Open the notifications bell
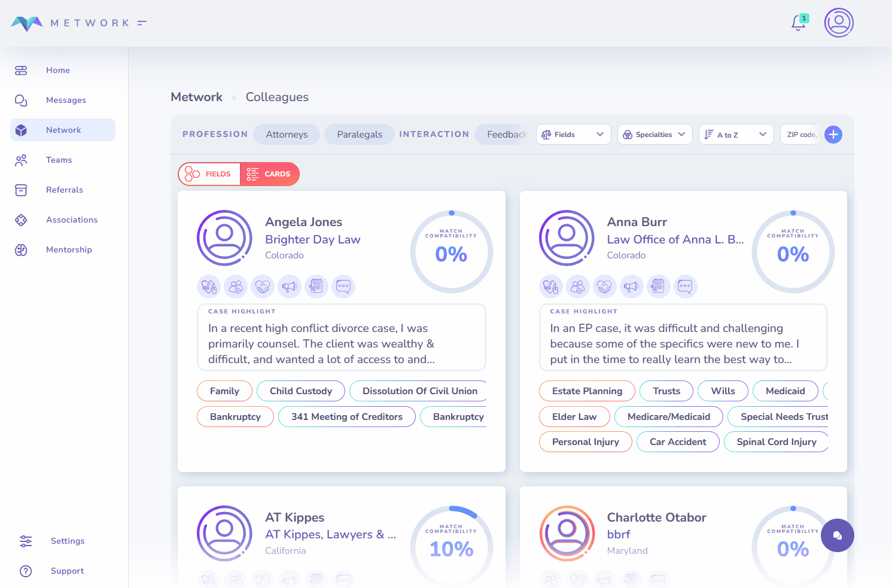Viewport: 892px width, 588px height. [799, 23]
